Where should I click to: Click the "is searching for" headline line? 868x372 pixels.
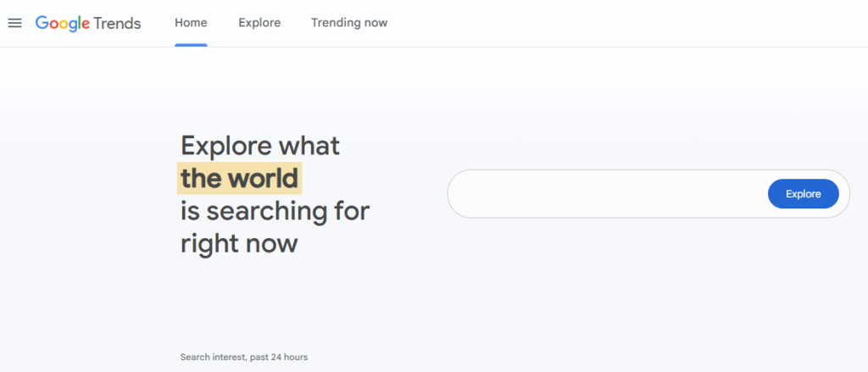pos(275,211)
